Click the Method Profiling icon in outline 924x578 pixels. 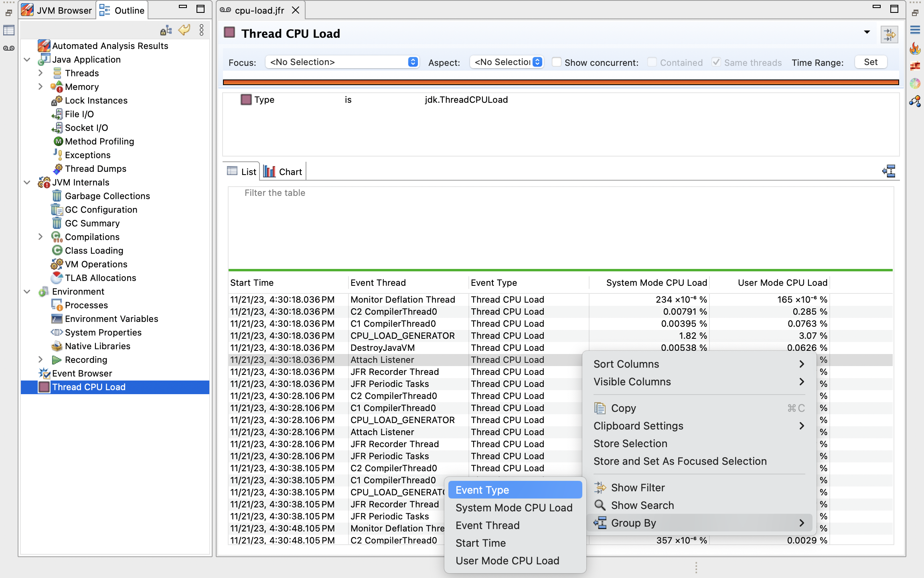coord(58,141)
